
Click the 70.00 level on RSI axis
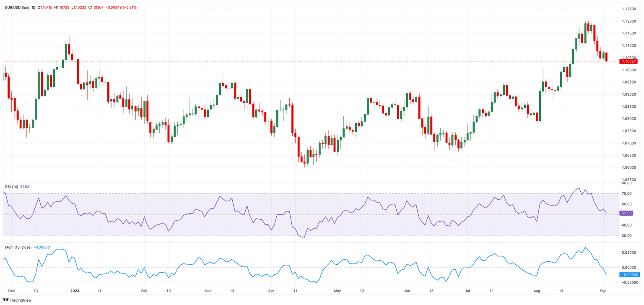pyautogui.click(x=626, y=194)
